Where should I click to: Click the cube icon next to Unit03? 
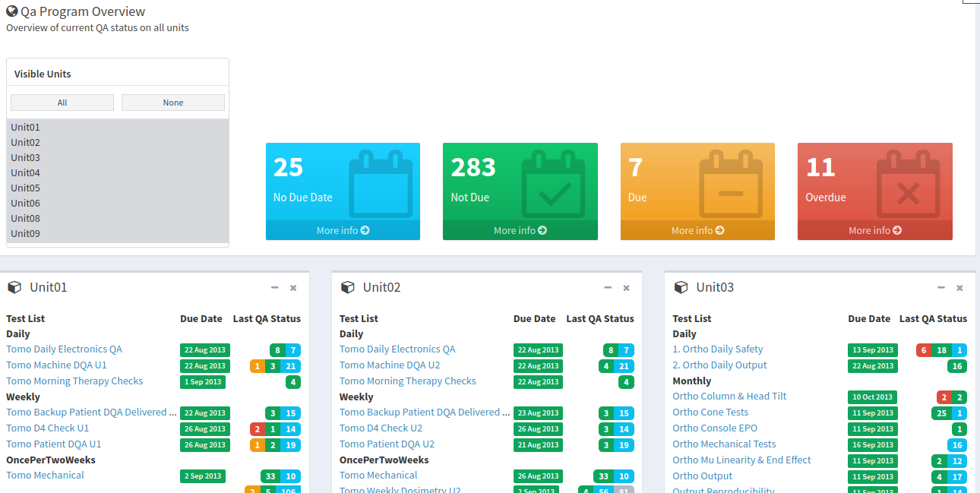(681, 287)
